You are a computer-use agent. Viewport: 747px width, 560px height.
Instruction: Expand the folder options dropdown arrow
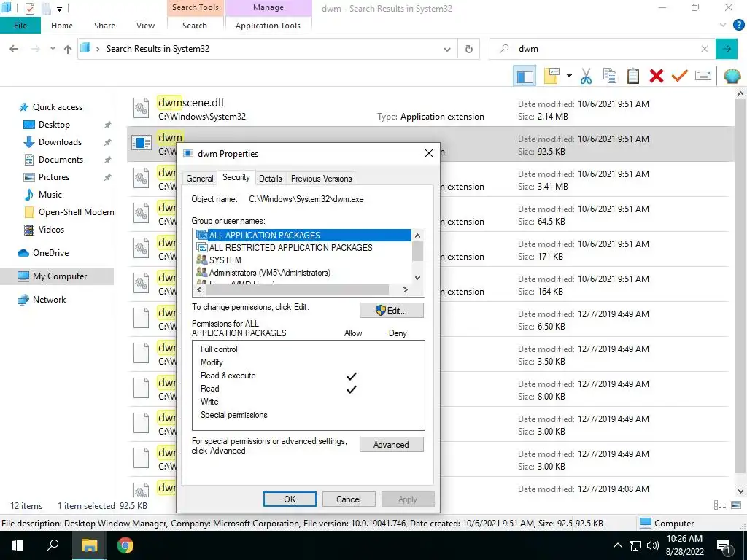(569, 76)
